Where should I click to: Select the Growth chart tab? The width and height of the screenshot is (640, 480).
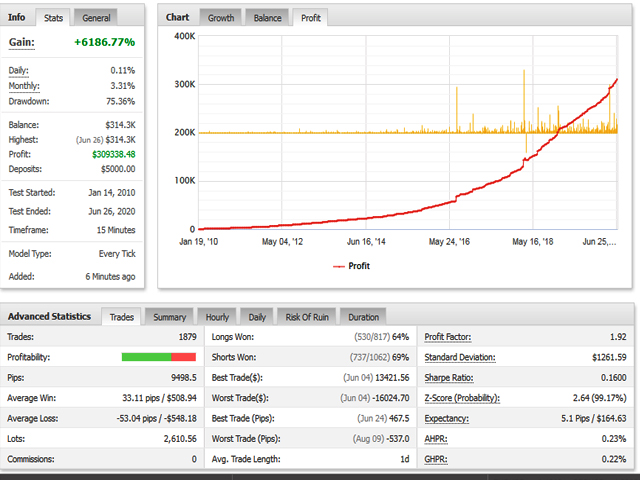pyautogui.click(x=220, y=18)
